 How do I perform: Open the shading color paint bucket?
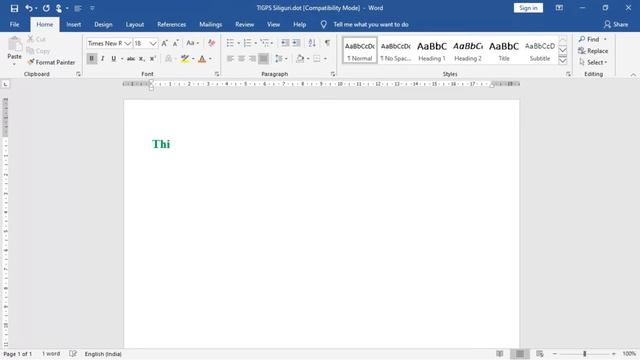pyautogui.click(x=300, y=59)
